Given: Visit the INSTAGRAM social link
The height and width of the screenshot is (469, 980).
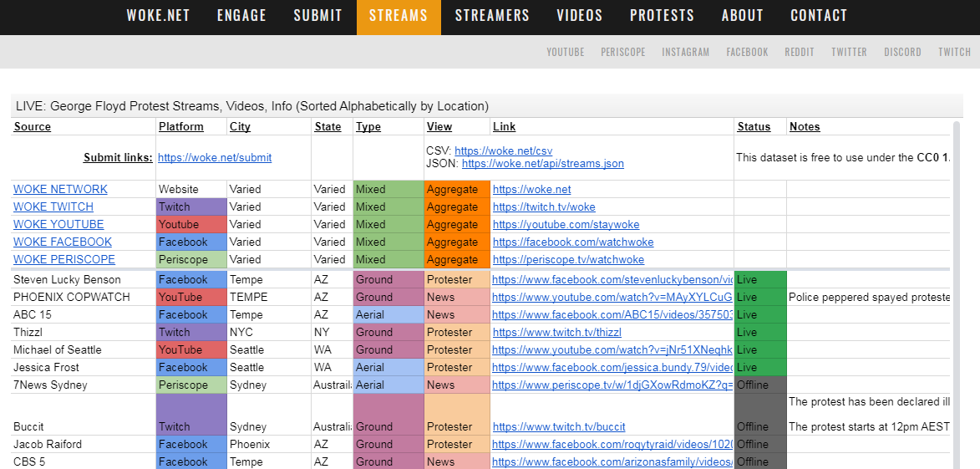Looking at the screenshot, I should (686, 52).
